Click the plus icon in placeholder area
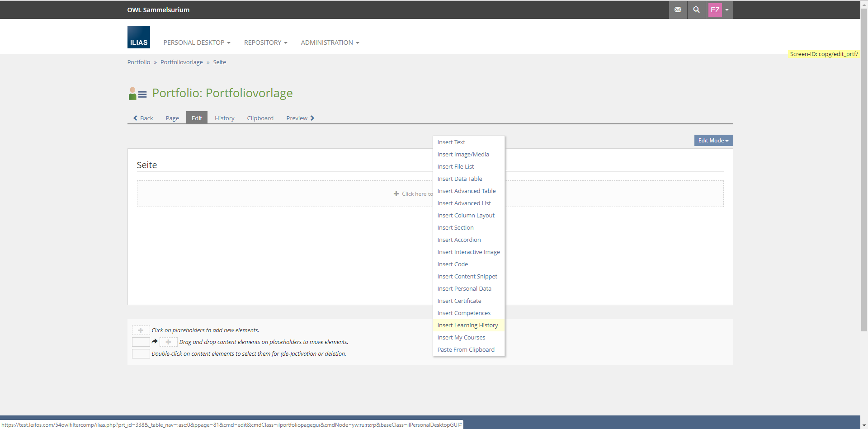868x429 pixels. 396,194
